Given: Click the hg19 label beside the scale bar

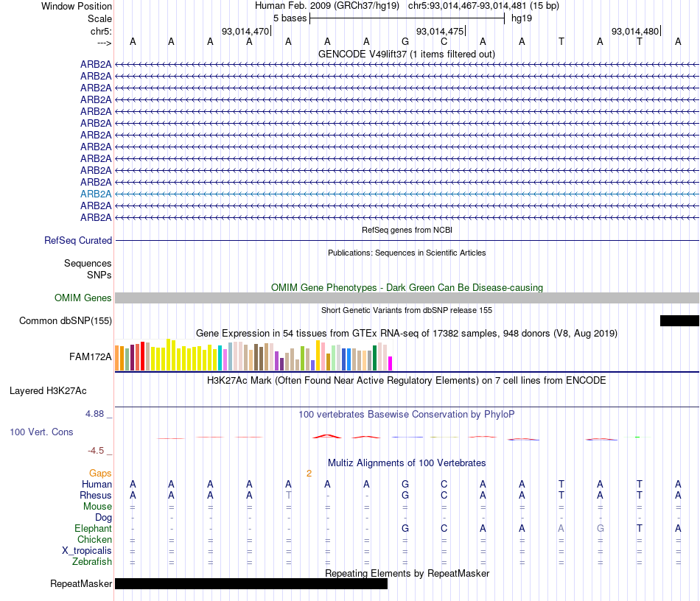Looking at the screenshot, I should [x=522, y=18].
